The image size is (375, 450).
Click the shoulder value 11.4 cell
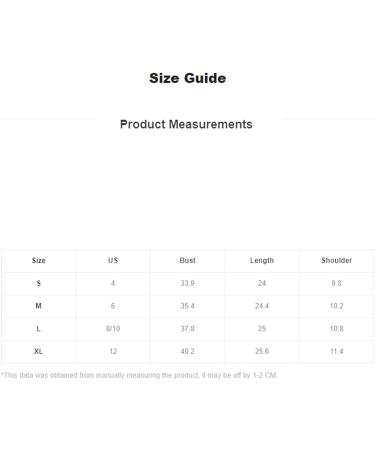click(336, 351)
